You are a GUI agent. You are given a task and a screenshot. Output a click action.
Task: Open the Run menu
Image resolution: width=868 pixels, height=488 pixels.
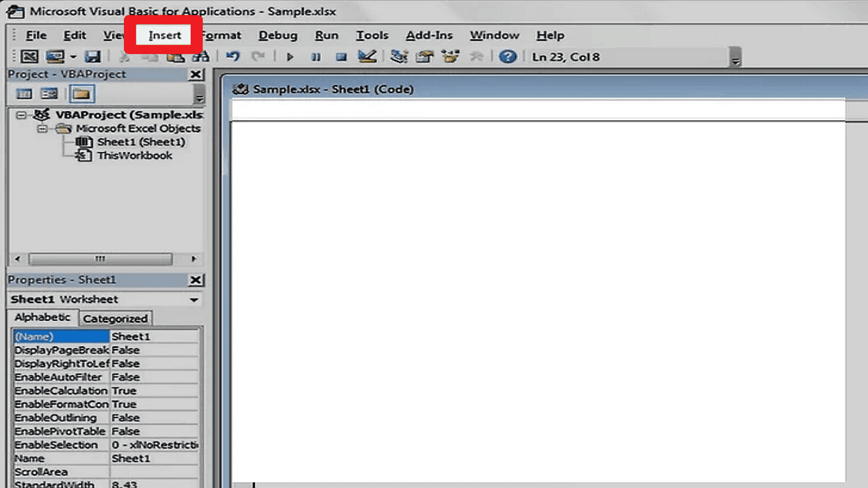point(327,36)
